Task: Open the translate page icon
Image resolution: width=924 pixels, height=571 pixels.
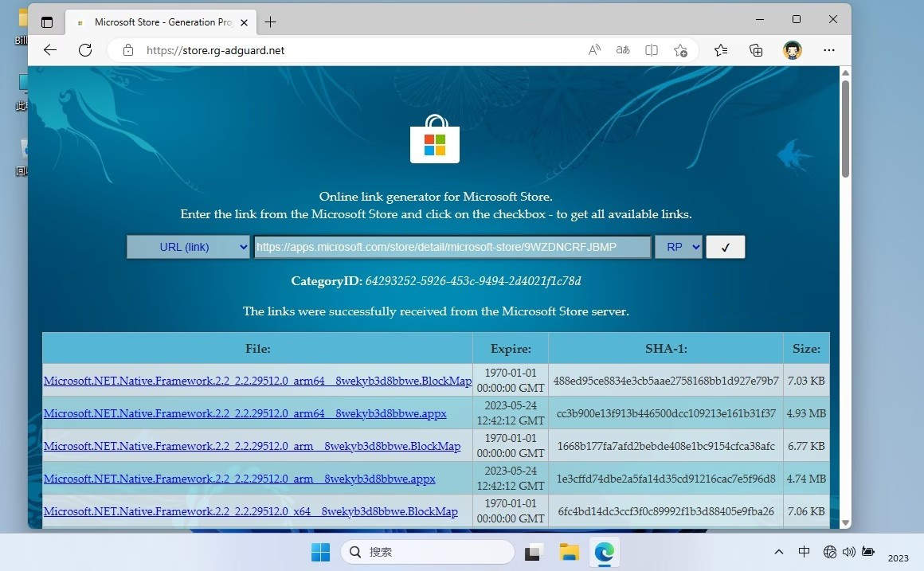Action: [622, 49]
